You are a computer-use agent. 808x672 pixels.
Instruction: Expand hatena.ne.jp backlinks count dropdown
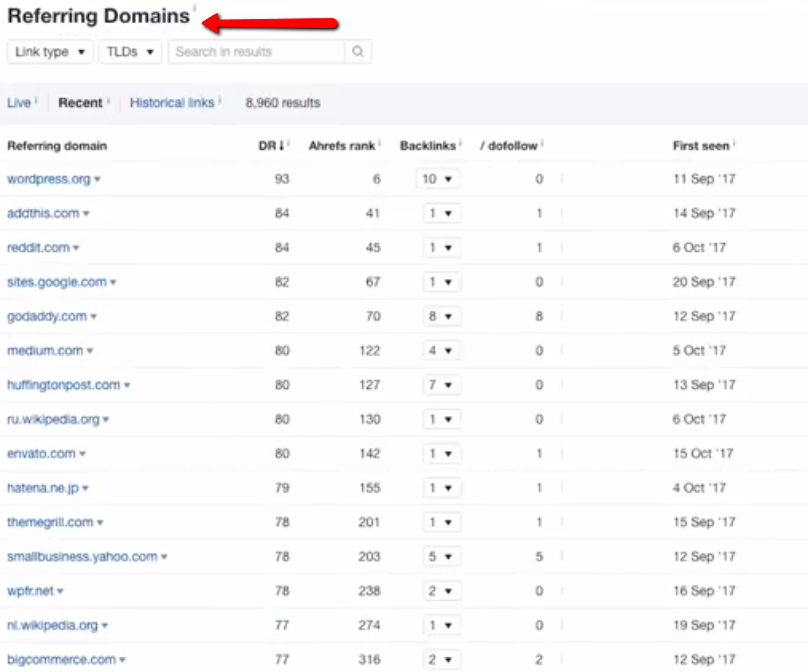pos(442,488)
